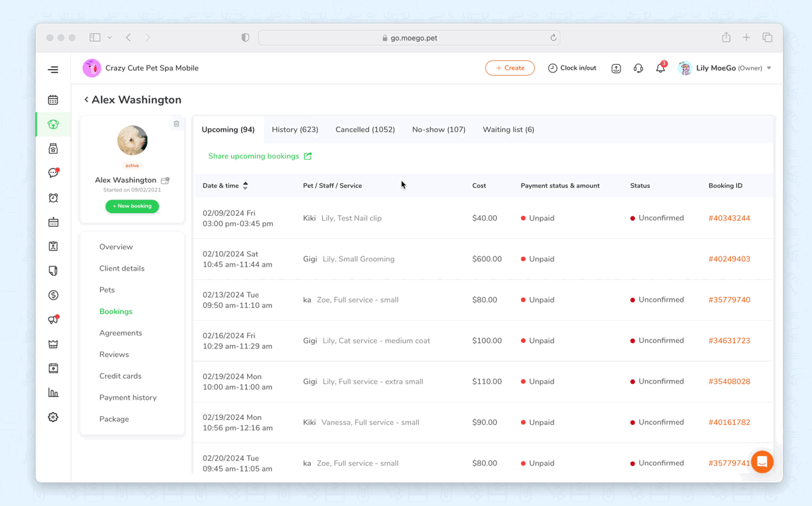812x506 pixels.
Task: Sort by Date & time column arrows
Action: pos(246,185)
